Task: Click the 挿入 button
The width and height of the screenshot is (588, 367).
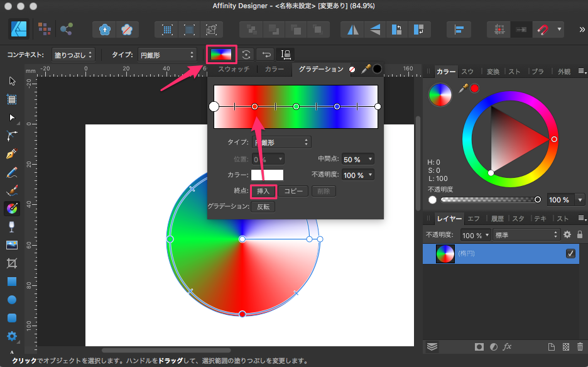Action: (263, 191)
